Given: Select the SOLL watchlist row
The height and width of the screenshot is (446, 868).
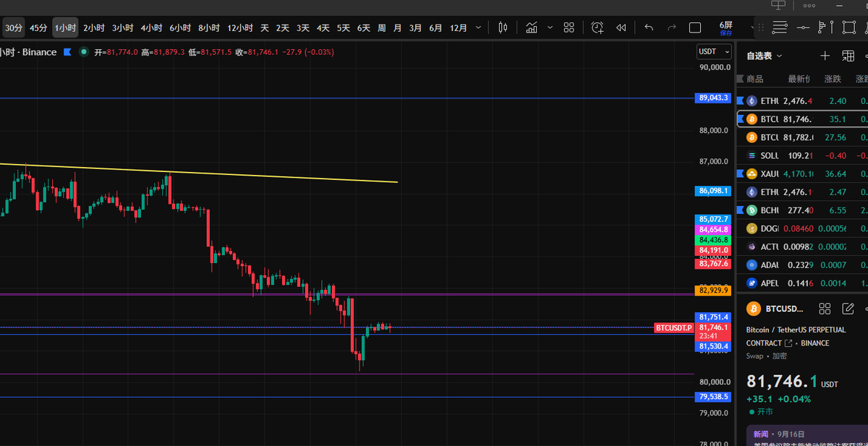Looking at the screenshot, I should pyautogui.click(x=802, y=155).
